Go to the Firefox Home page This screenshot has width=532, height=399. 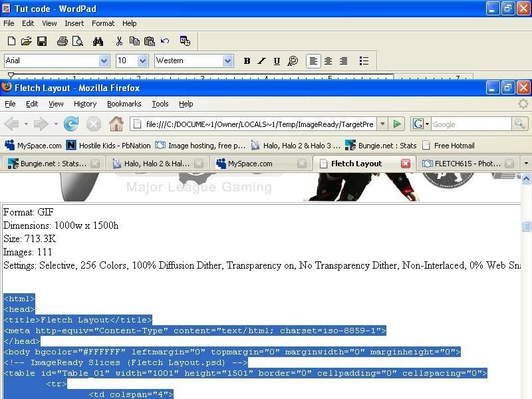pyautogui.click(x=116, y=124)
